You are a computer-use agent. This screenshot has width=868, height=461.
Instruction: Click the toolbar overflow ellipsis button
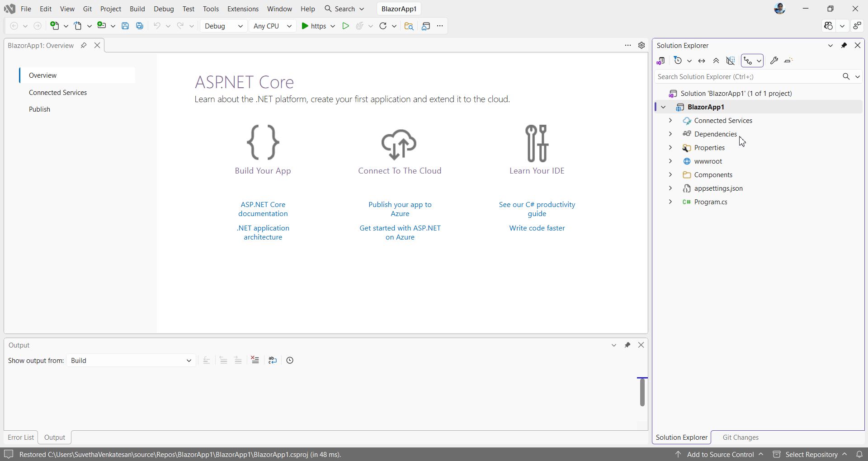440,26
